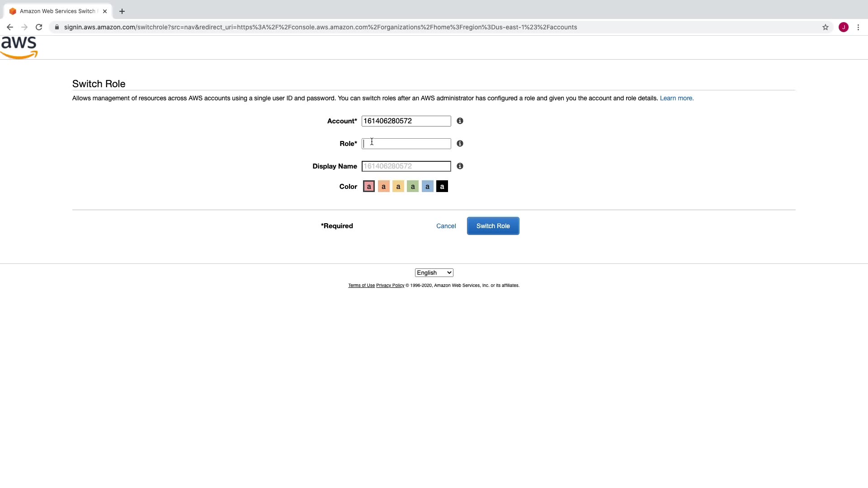The image size is (868, 488).
Task: Open Chrome three-dot menu
Action: pyautogui.click(x=858, y=27)
